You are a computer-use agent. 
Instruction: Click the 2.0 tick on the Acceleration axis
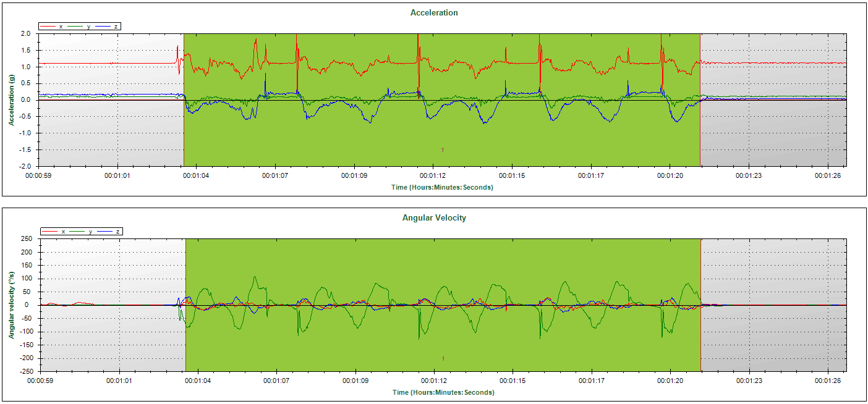(x=26, y=33)
